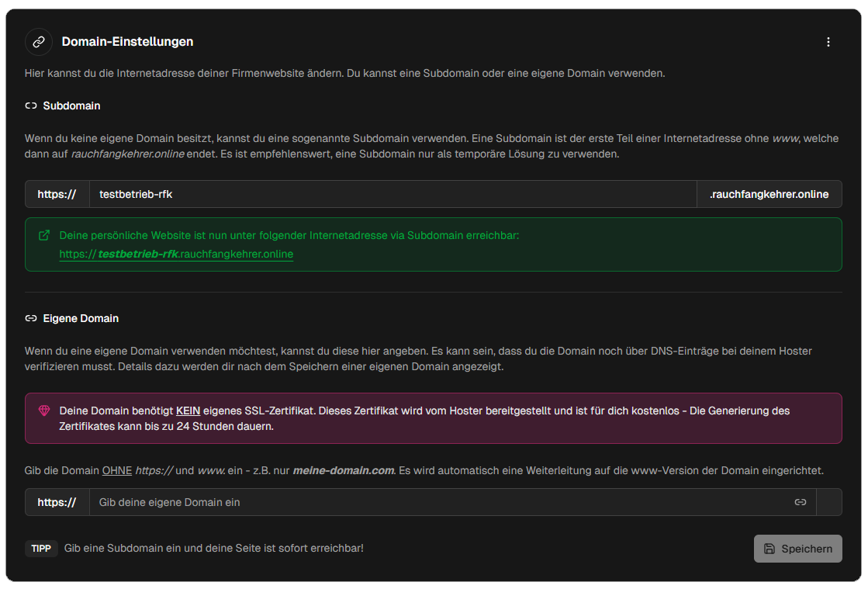
Task: Click the https:// prefix of the eigene Domain field
Action: [57, 502]
